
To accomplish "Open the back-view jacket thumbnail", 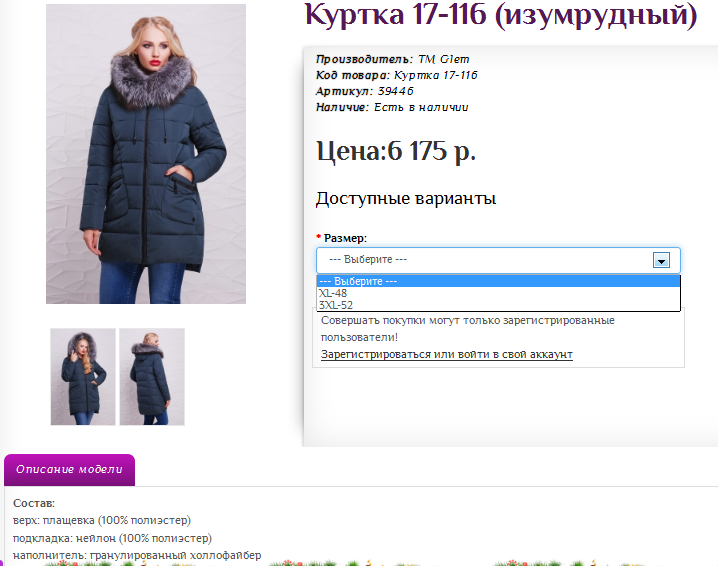I will tap(152, 376).
